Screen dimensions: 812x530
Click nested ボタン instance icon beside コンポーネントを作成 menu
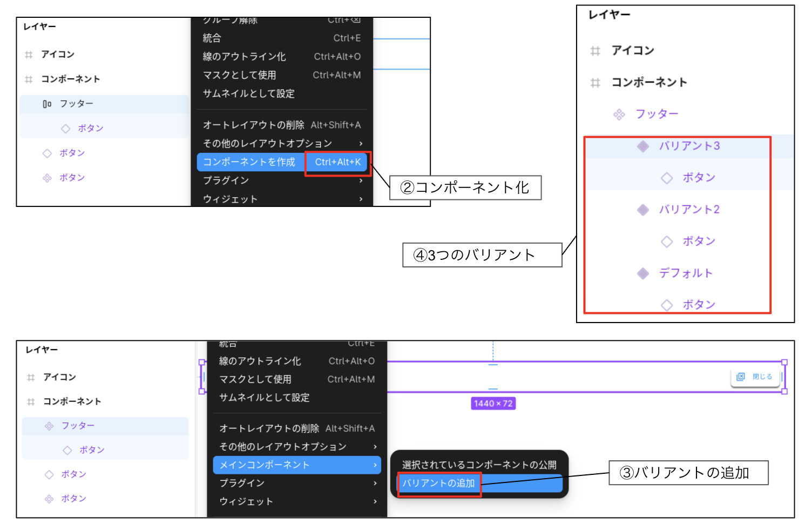tap(65, 129)
